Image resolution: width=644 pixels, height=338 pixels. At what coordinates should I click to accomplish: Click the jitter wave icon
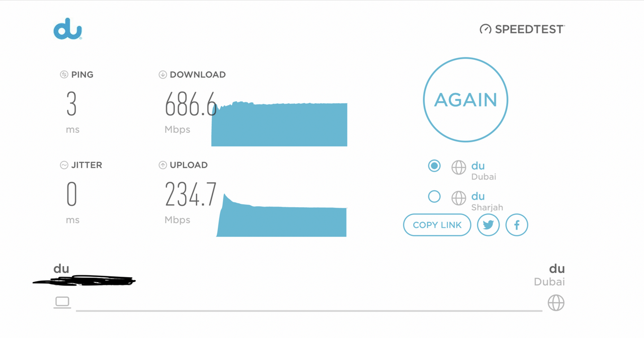(64, 165)
